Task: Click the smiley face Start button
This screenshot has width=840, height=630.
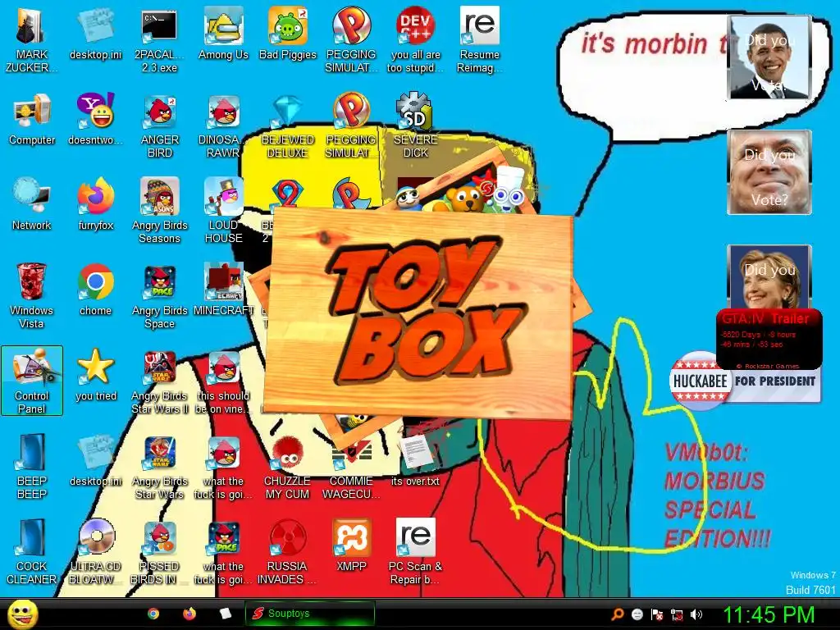Action: pyautogui.click(x=22, y=614)
